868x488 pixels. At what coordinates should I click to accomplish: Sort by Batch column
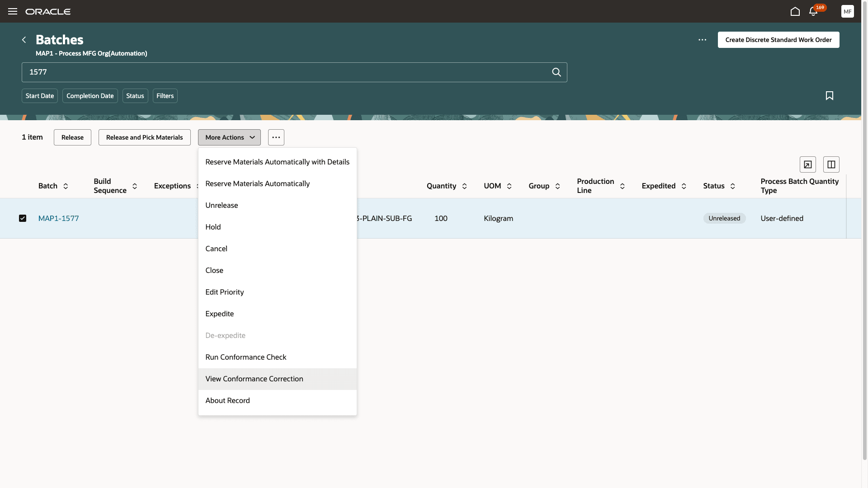pyautogui.click(x=66, y=186)
